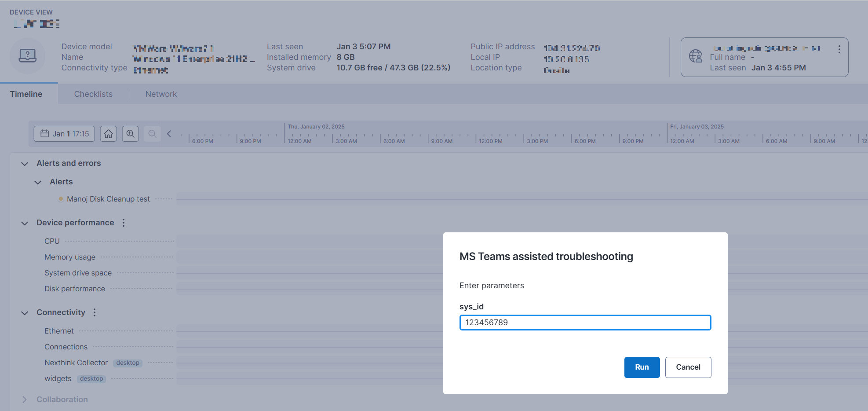Open the user card three-dot menu
The image size is (868, 411).
[839, 49]
